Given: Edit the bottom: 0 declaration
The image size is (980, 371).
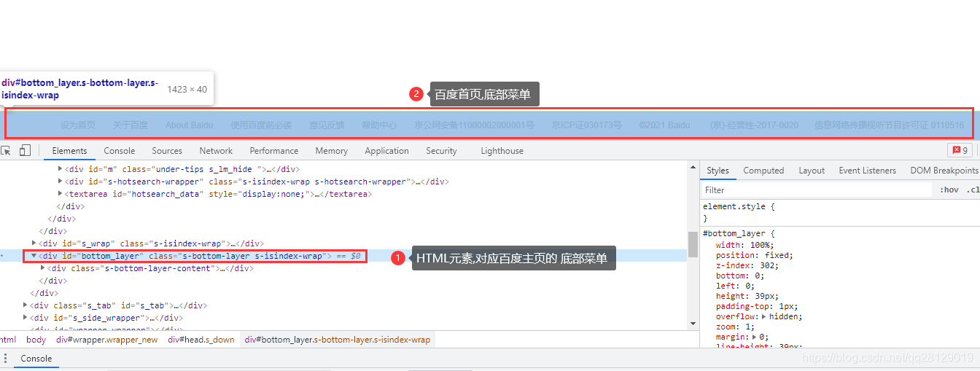Looking at the screenshot, I should (x=739, y=276).
